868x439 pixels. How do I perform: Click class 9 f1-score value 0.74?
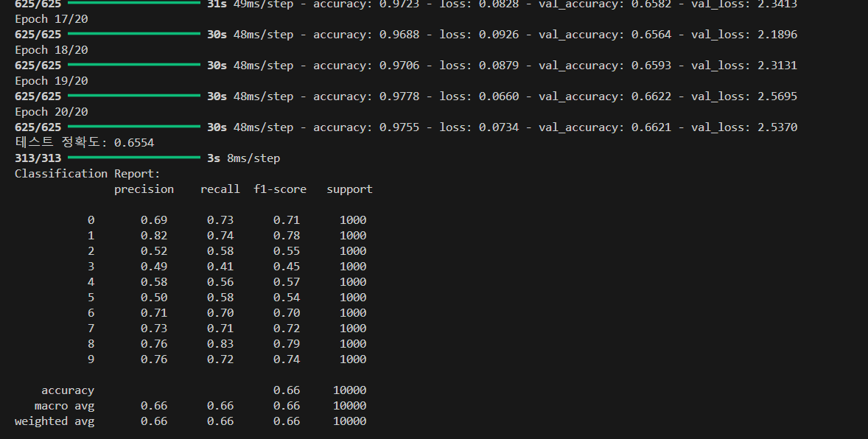point(287,360)
